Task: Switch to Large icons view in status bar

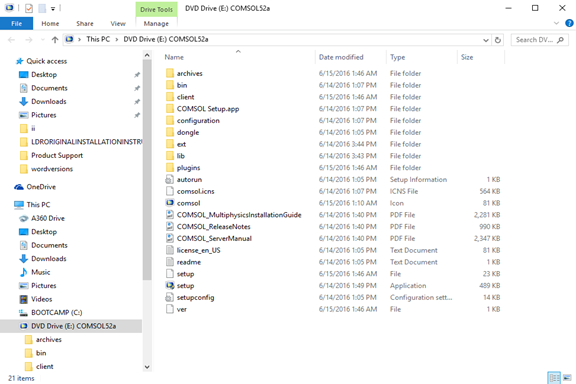Action: [567, 377]
